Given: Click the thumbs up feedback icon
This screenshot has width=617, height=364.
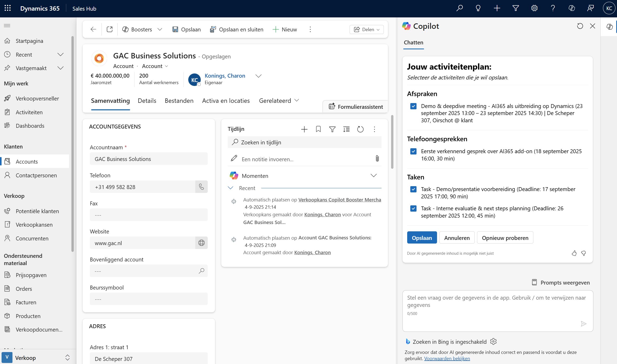Looking at the screenshot, I should pyautogui.click(x=574, y=253).
